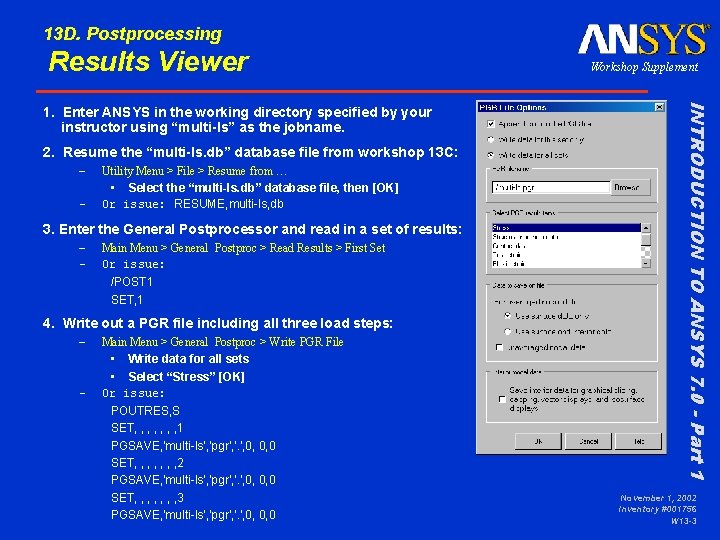Enable Save interior data for graphical slicing checkbox
Screen dimensions: 720x540
click(502, 399)
